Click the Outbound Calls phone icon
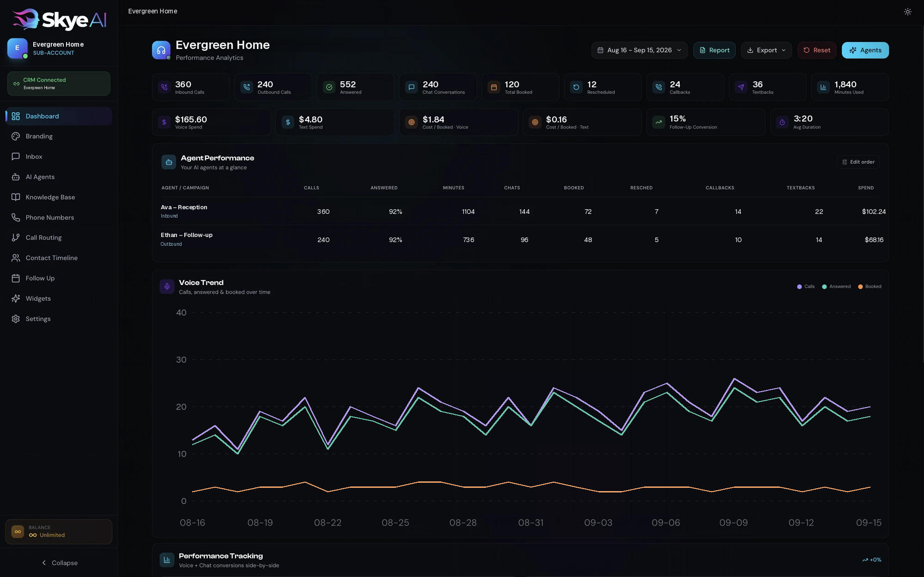This screenshot has height=577, width=924. pos(247,87)
